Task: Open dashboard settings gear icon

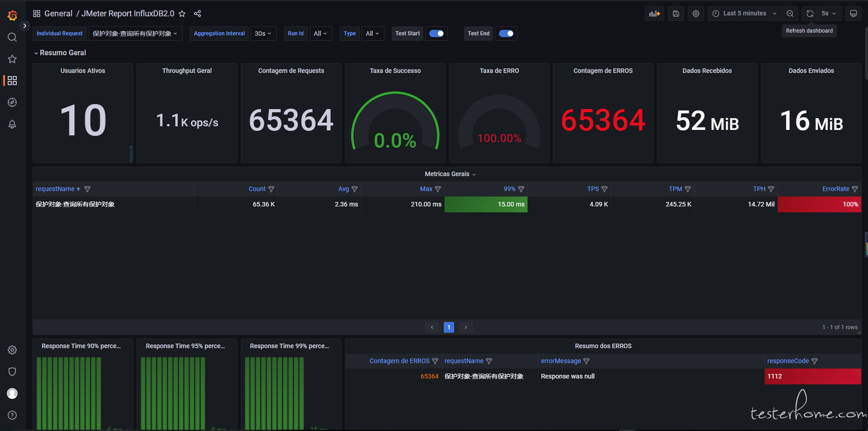Action: pyautogui.click(x=696, y=14)
